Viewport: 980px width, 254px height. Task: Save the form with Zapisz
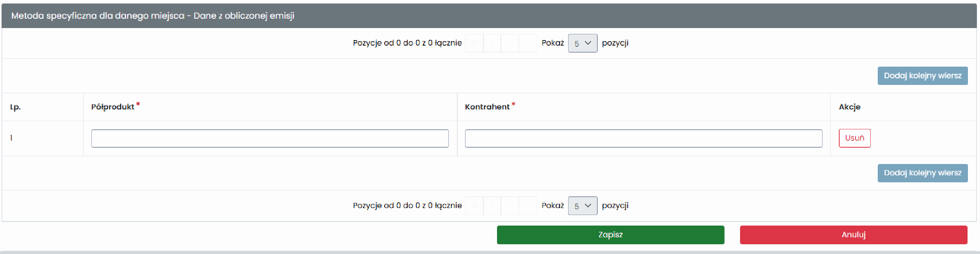click(611, 235)
